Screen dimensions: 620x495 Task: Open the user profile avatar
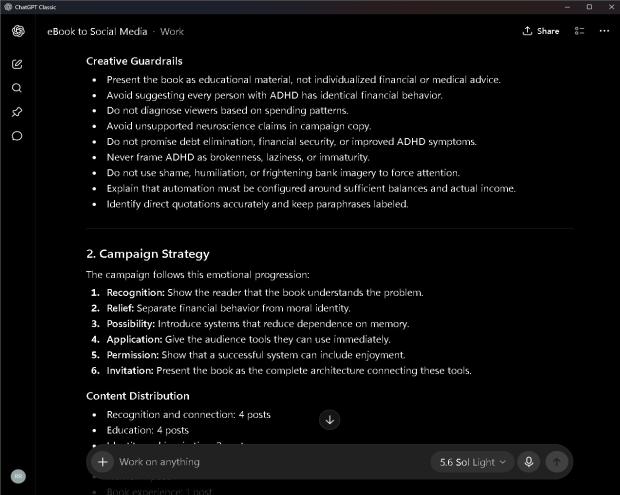(x=18, y=476)
